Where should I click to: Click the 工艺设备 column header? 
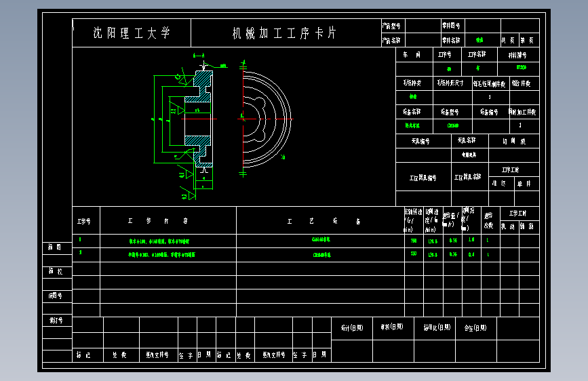click(x=320, y=221)
